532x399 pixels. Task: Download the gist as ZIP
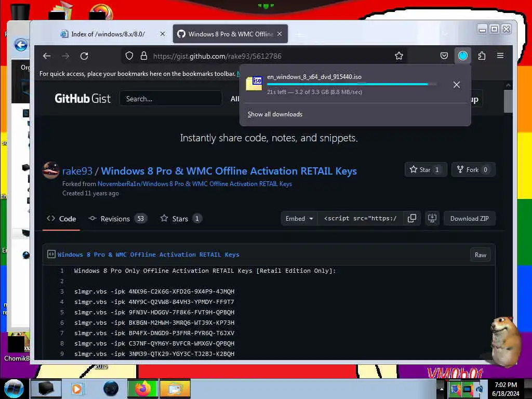point(470,219)
